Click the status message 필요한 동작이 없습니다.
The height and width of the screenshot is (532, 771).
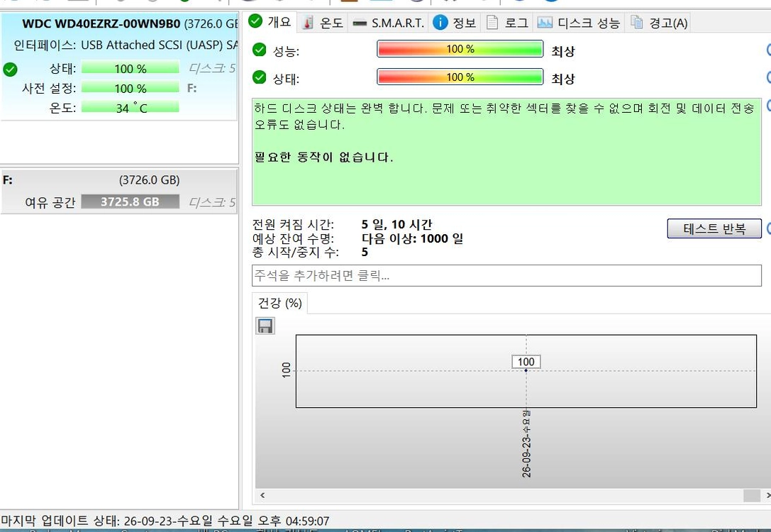pyautogui.click(x=323, y=157)
